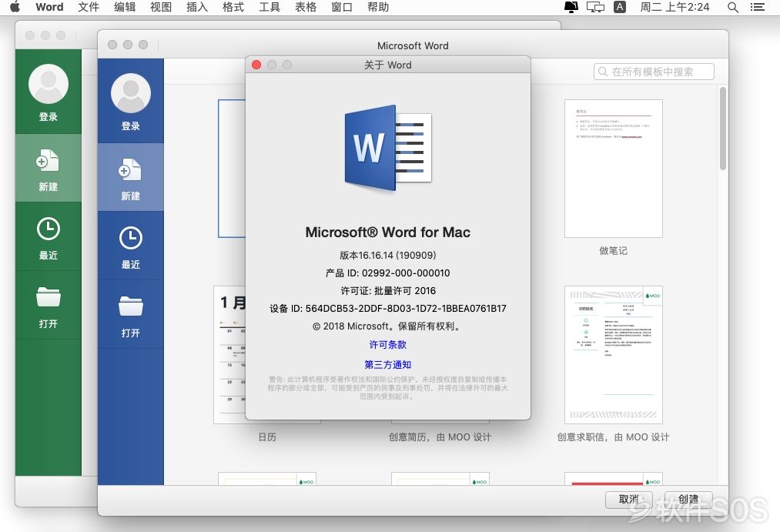This screenshot has width=780, height=532.
Task: Open the 第三方通知 link
Action: [388, 364]
